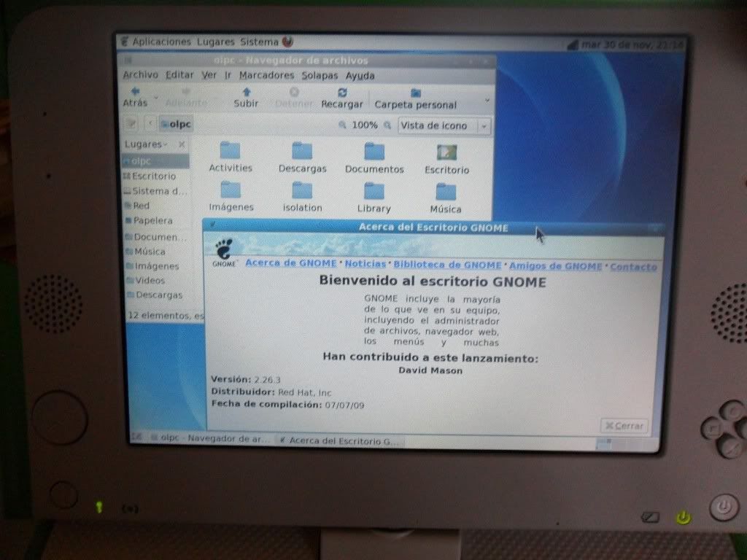The width and height of the screenshot is (747, 560).
Task: Expand the Atrás history dropdown arrow
Action: (x=156, y=98)
